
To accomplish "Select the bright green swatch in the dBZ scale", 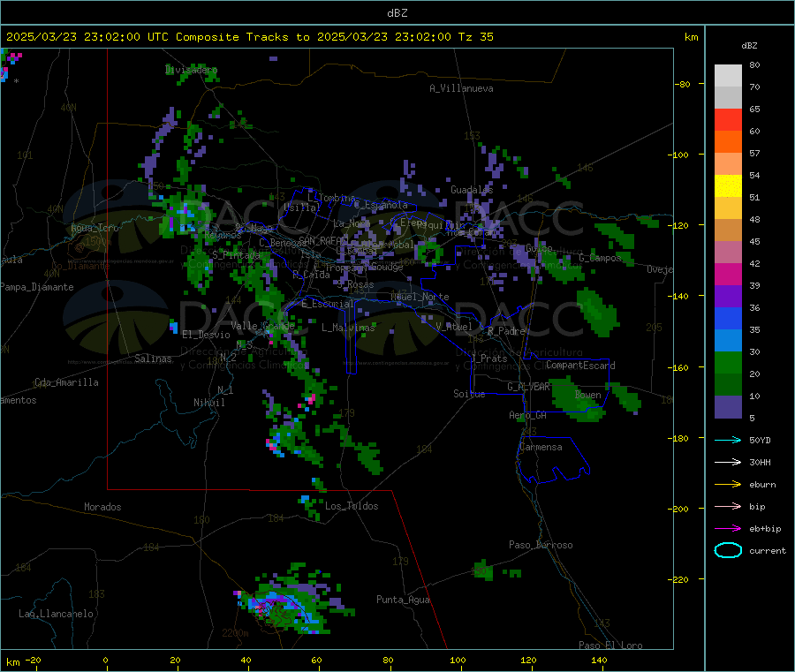I will point(728,362).
